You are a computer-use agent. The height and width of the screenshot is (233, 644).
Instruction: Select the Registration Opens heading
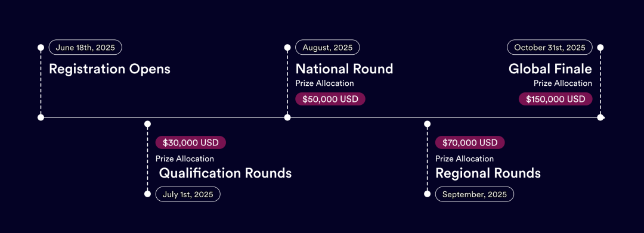coord(110,69)
